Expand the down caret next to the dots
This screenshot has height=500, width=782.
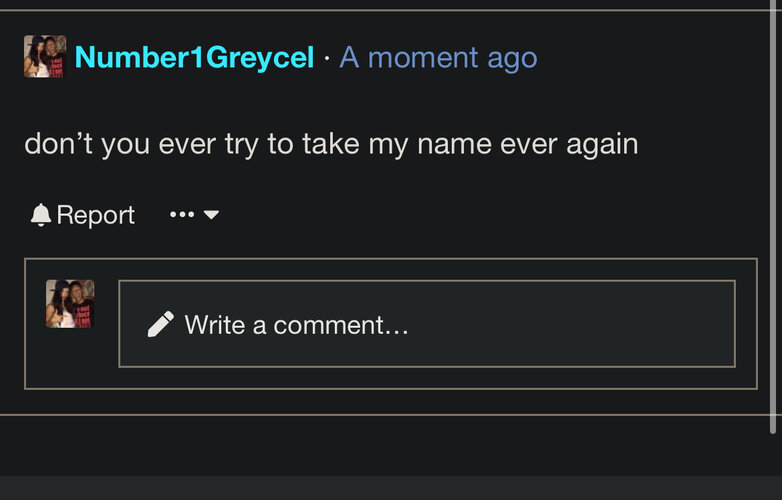(211, 215)
